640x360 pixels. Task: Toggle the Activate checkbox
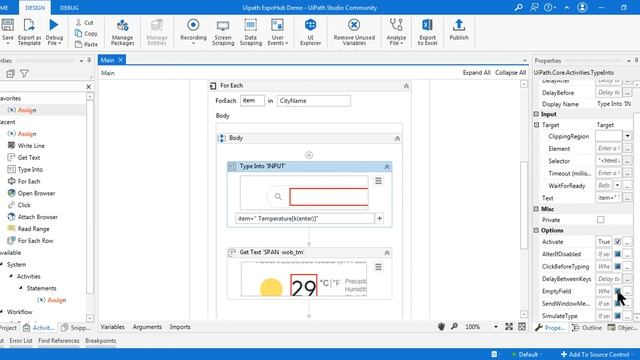click(618, 242)
